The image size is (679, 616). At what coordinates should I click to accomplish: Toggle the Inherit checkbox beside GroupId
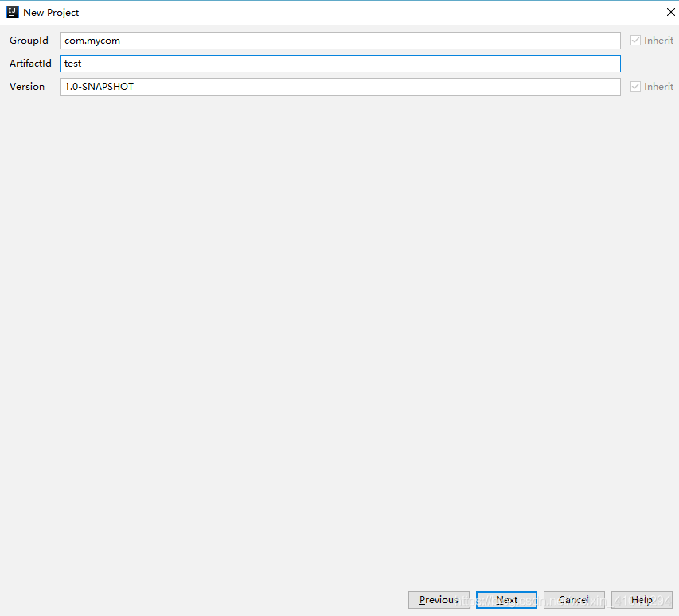pos(652,41)
